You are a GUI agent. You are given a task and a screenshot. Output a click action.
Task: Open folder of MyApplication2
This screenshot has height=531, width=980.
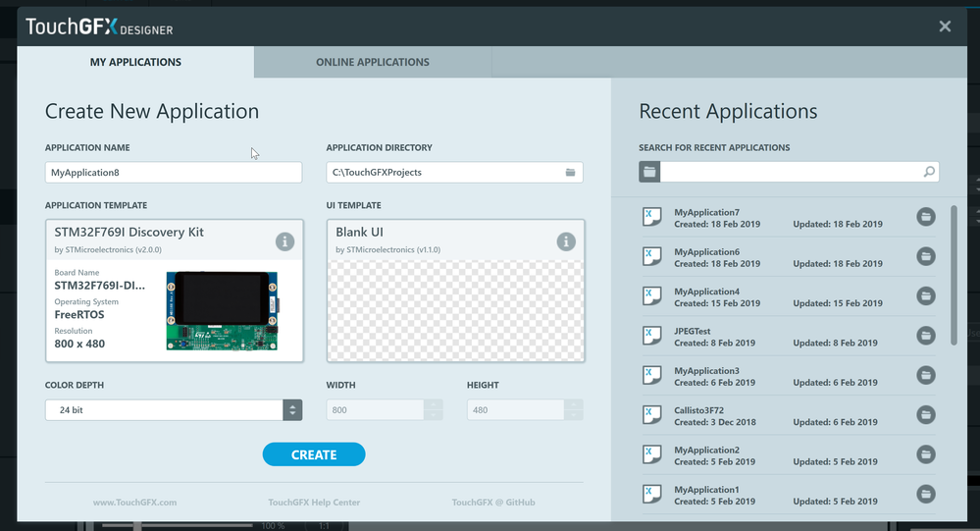click(x=926, y=454)
